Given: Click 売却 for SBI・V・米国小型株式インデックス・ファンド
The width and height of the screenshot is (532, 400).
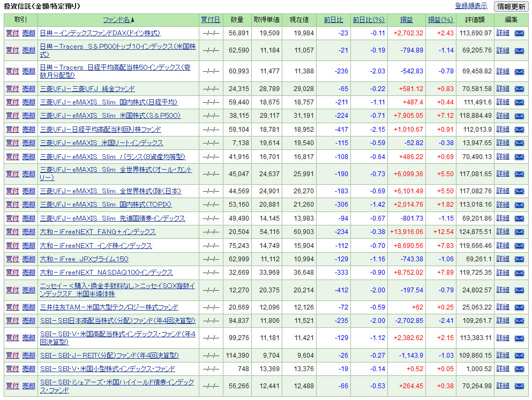Looking at the screenshot, I should 29,368.
